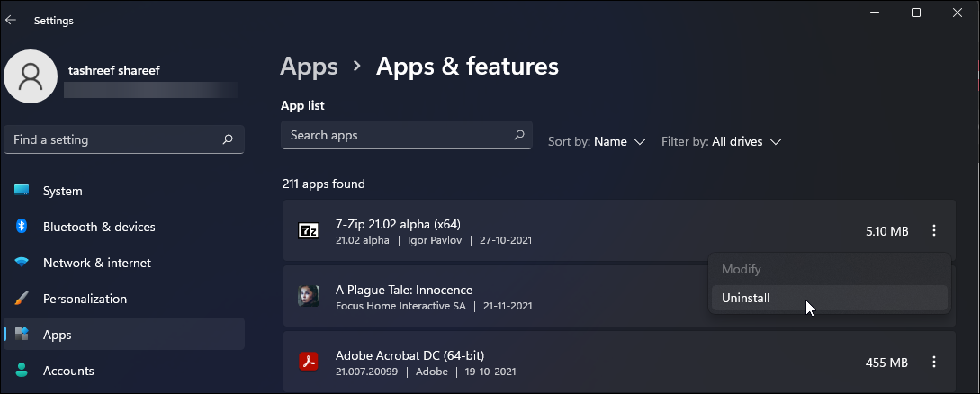Expand the Sort by Name dropdown

click(598, 141)
